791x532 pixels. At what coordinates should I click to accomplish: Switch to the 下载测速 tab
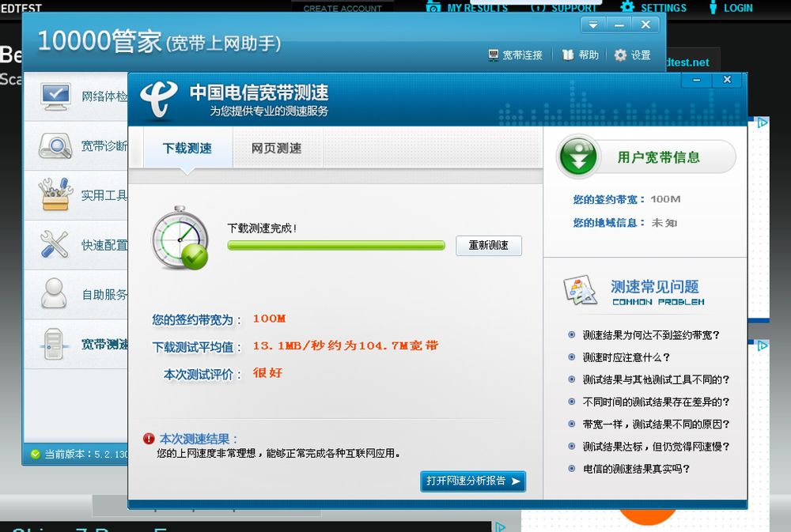pyautogui.click(x=187, y=149)
